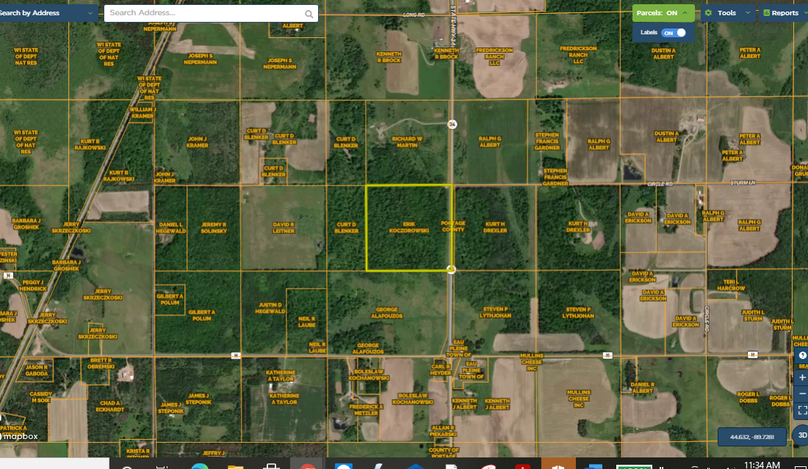Click the mapbox attribution link

(20, 436)
